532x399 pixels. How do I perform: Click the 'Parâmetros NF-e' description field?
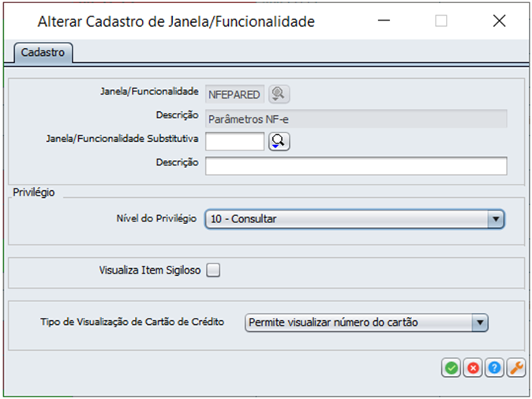pyautogui.click(x=355, y=119)
